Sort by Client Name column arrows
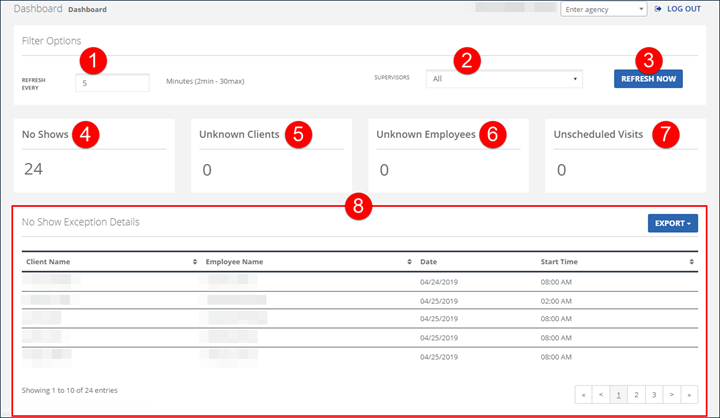 coord(194,261)
